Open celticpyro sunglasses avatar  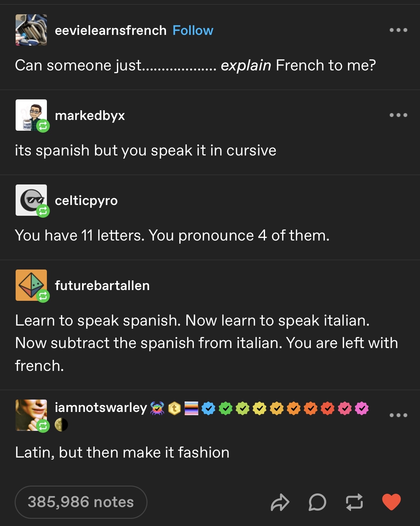point(31,200)
